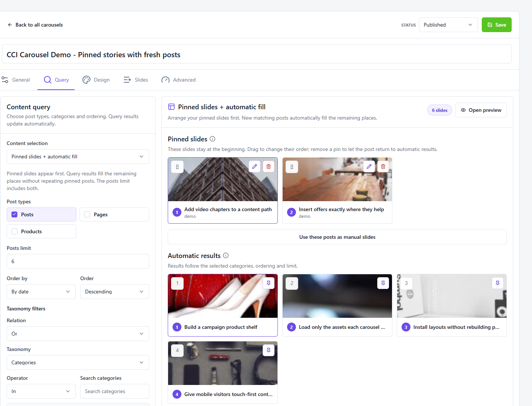
Task: Save the carousel
Action: 497,25
